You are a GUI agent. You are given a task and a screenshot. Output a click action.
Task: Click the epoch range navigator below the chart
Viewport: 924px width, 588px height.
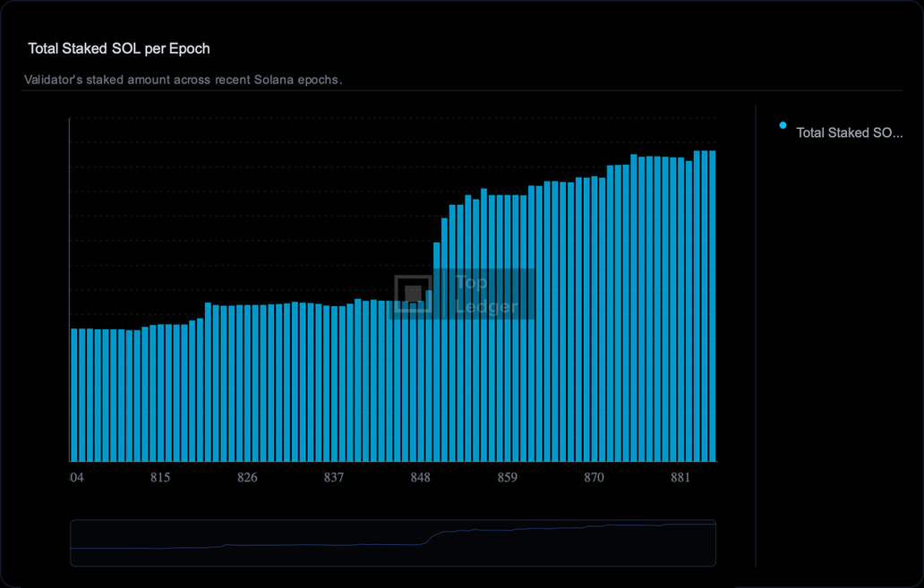[392, 542]
